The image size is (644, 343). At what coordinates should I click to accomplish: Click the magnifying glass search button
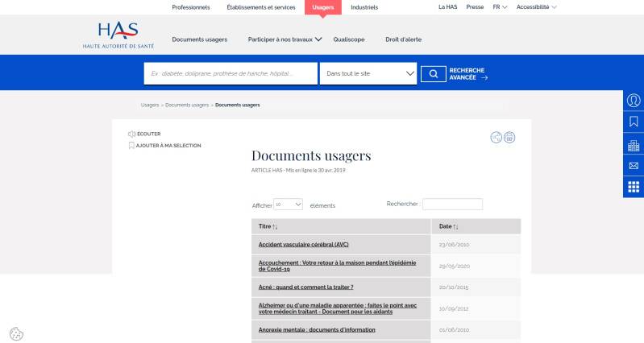[x=434, y=74]
